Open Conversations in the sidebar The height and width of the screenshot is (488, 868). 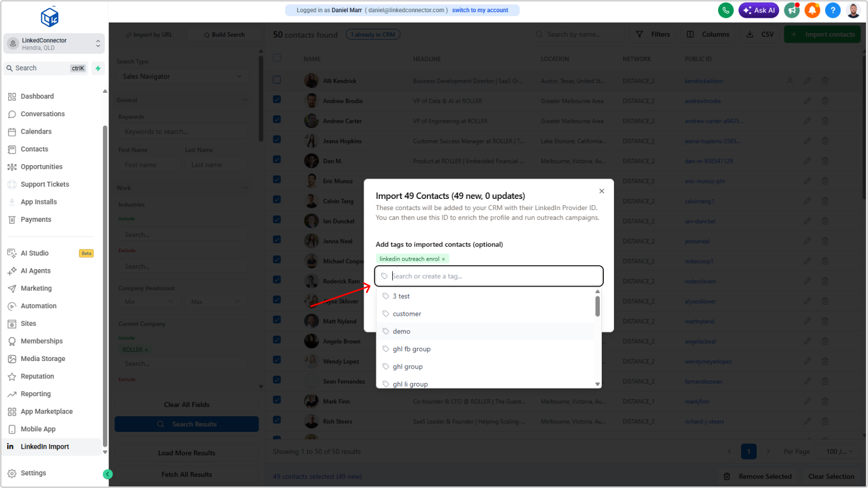43,114
